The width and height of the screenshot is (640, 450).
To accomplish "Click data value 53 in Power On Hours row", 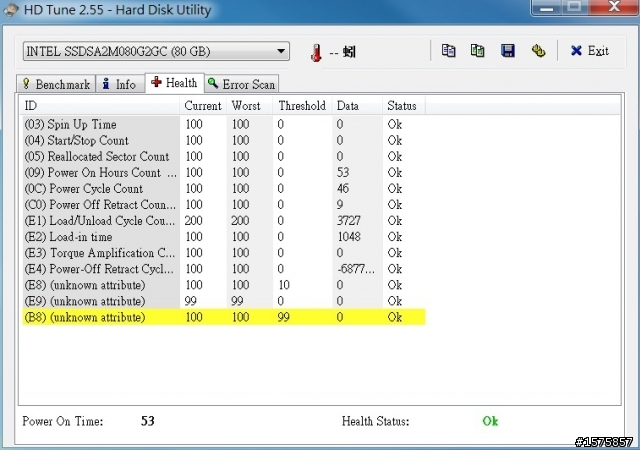I will point(343,172).
